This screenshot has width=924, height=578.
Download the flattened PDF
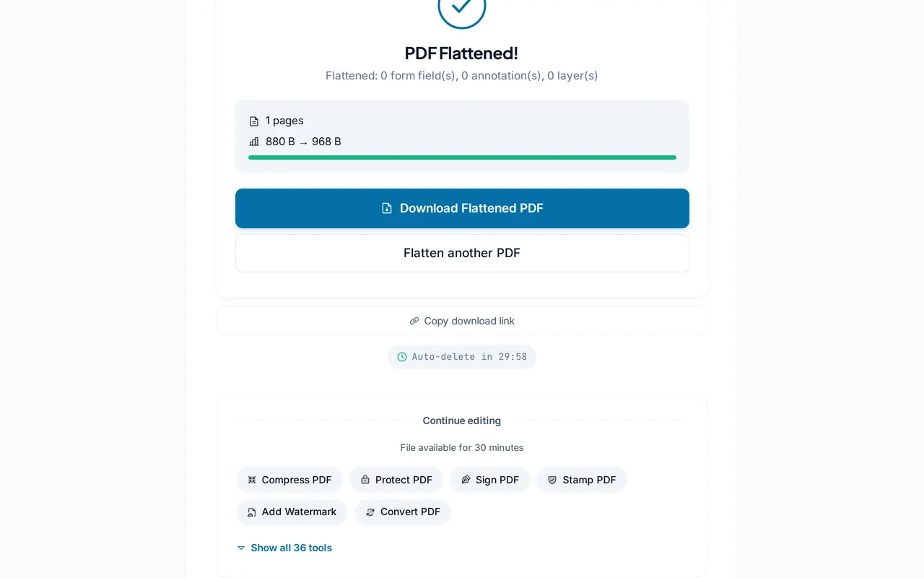click(x=462, y=208)
